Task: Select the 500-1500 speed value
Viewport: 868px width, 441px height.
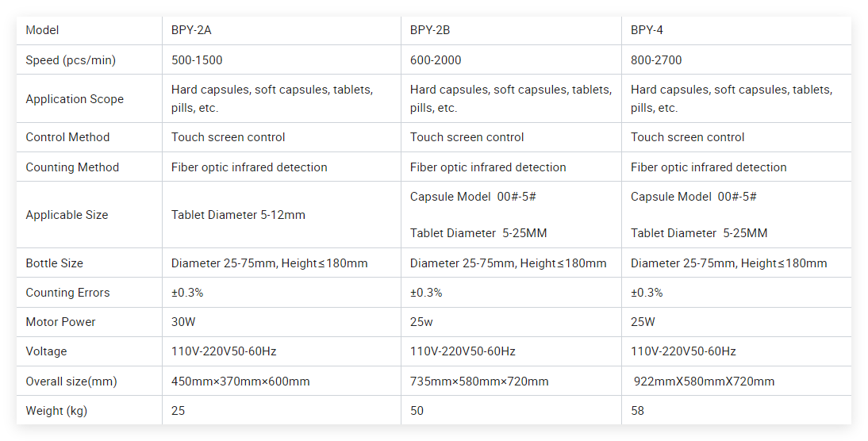Action: 197,60
